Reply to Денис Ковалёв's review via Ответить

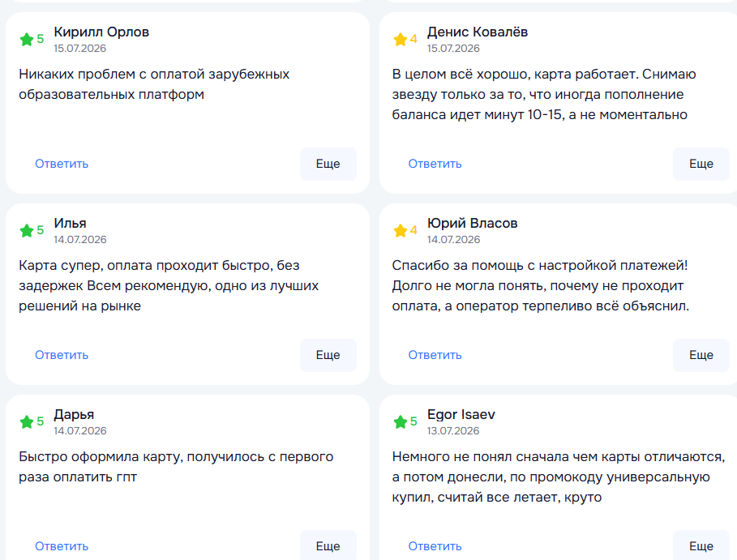[x=435, y=164]
